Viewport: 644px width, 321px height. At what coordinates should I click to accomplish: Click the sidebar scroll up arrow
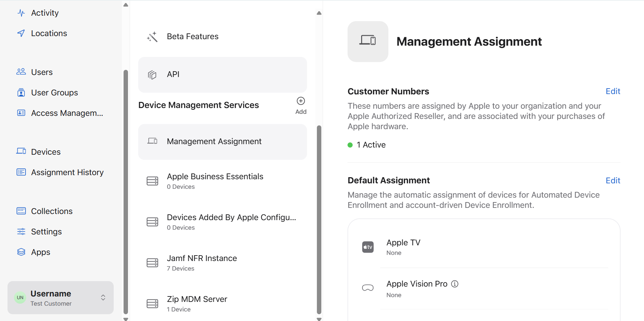click(126, 5)
